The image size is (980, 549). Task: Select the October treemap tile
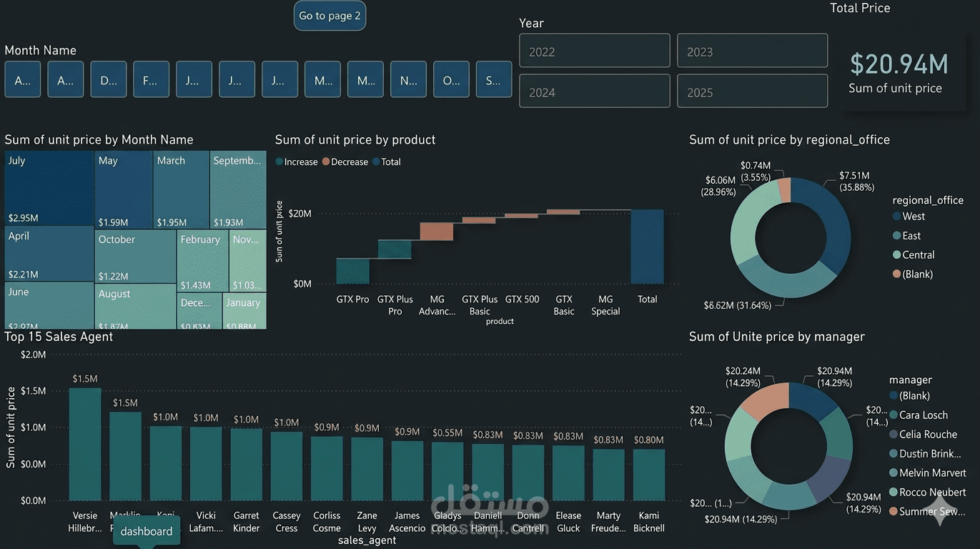135,256
